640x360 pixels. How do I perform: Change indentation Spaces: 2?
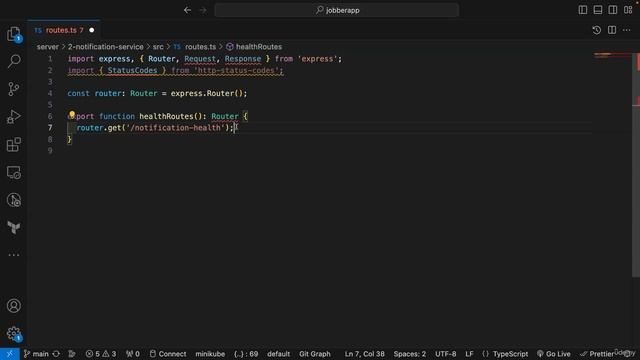click(409, 354)
